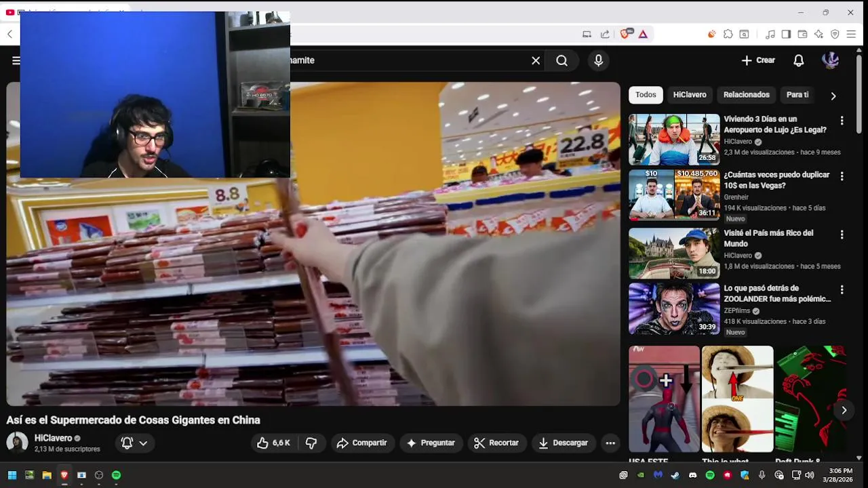Click the Brave Shields lion icon
The height and width of the screenshot is (488, 868).
click(625, 34)
